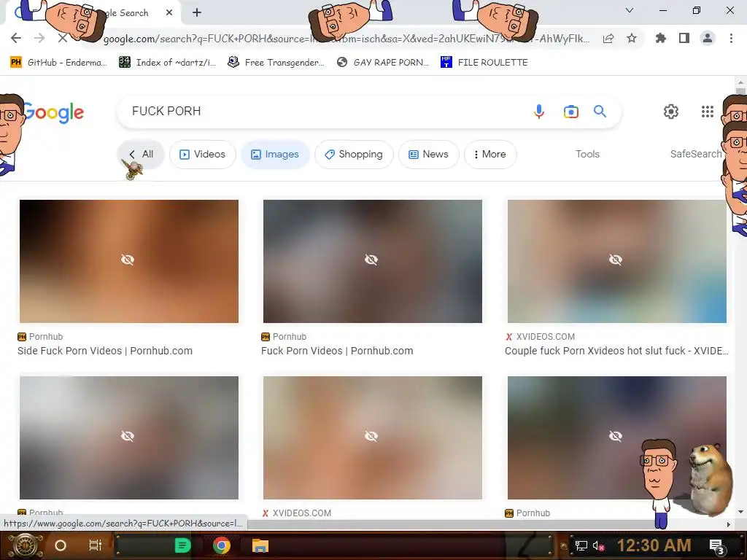747x560 pixels.
Task: Click the address bar URL
Action: [x=347, y=39]
